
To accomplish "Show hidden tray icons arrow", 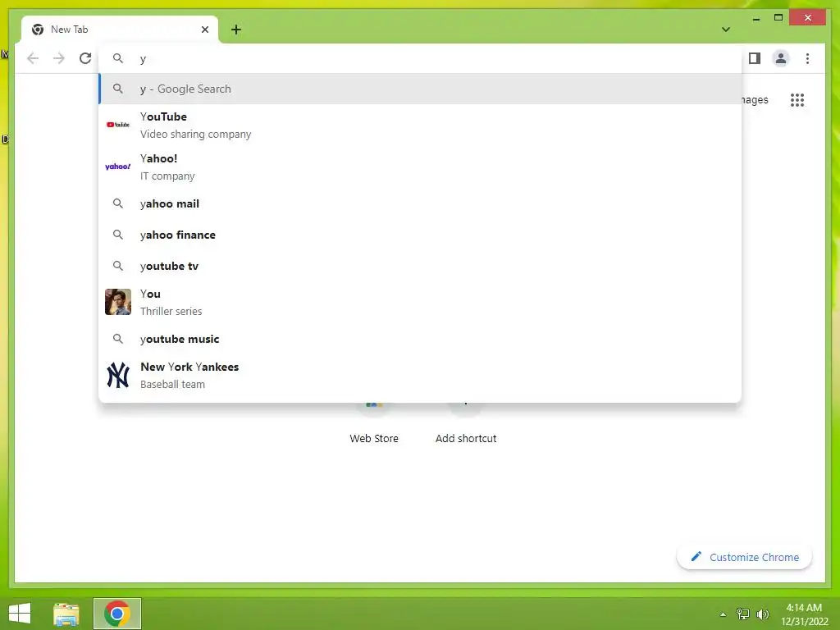I will [724, 614].
